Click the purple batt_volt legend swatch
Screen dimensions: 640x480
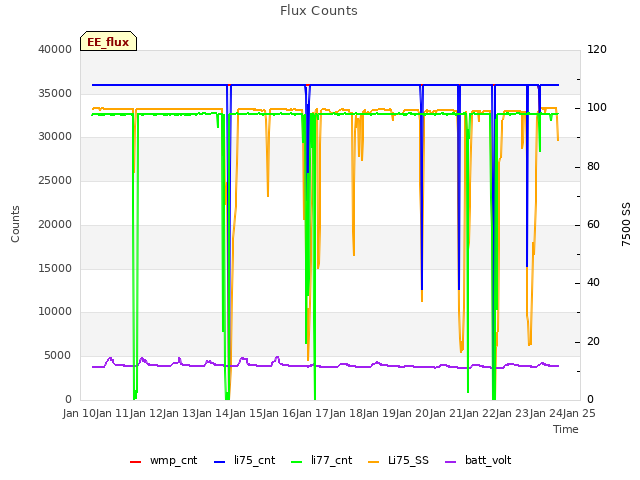tap(450, 462)
